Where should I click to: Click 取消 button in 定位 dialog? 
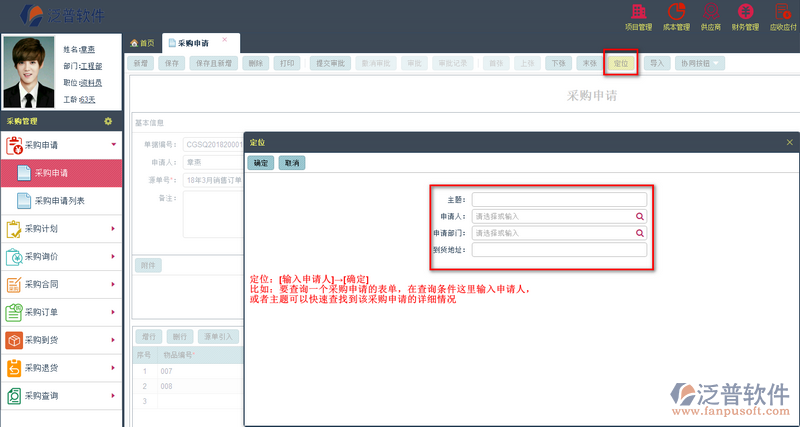[x=292, y=163]
